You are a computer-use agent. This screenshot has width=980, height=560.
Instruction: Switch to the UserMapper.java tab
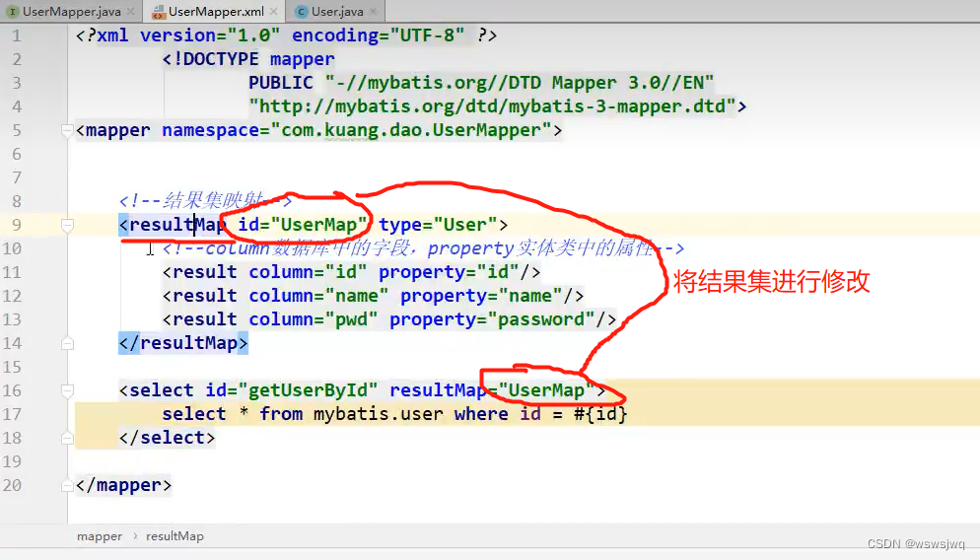(71, 11)
